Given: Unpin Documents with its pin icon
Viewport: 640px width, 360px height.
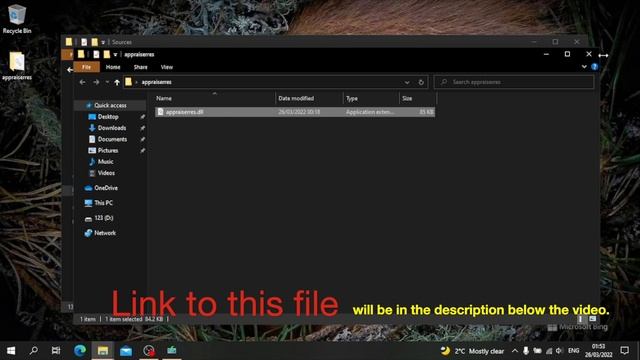Looking at the screenshot, I should pyautogui.click(x=142, y=139).
